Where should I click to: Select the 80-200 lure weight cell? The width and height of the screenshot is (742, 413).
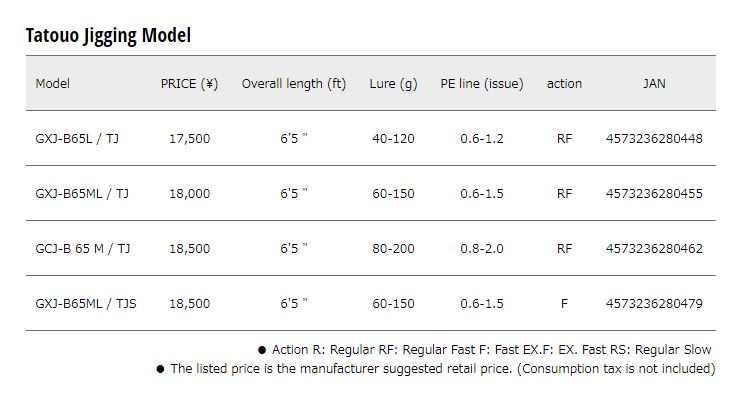(394, 249)
